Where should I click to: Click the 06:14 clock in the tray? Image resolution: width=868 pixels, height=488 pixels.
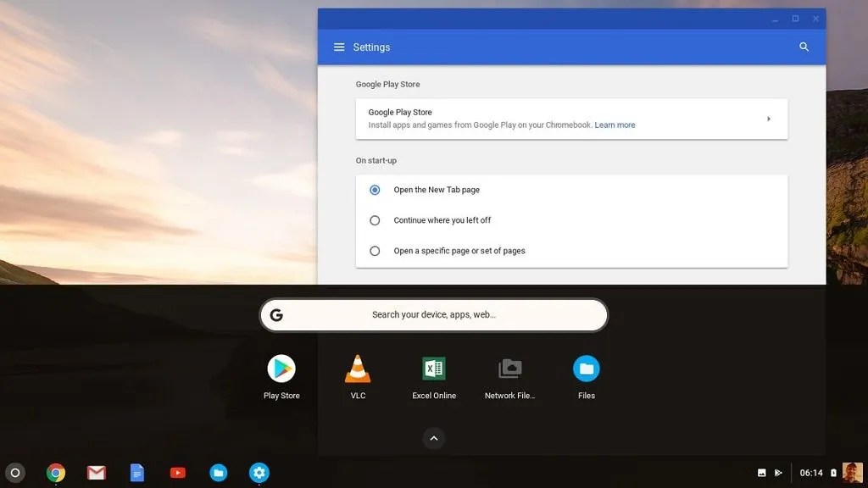point(811,473)
